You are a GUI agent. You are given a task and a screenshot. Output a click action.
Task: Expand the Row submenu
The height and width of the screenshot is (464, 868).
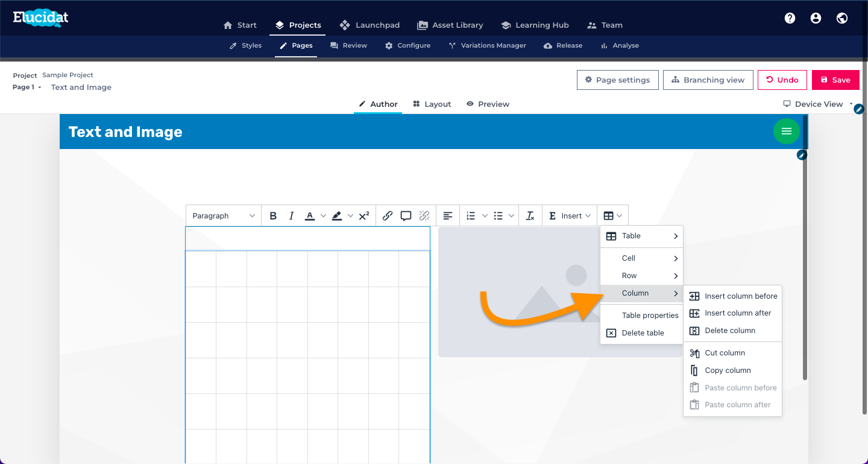pos(641,276)
